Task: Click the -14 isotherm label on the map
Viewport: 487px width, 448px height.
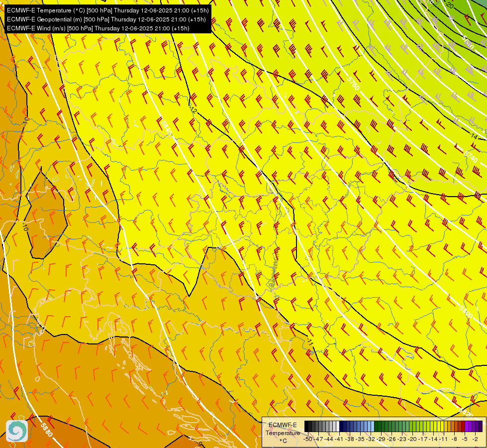Action: [474, 136]
